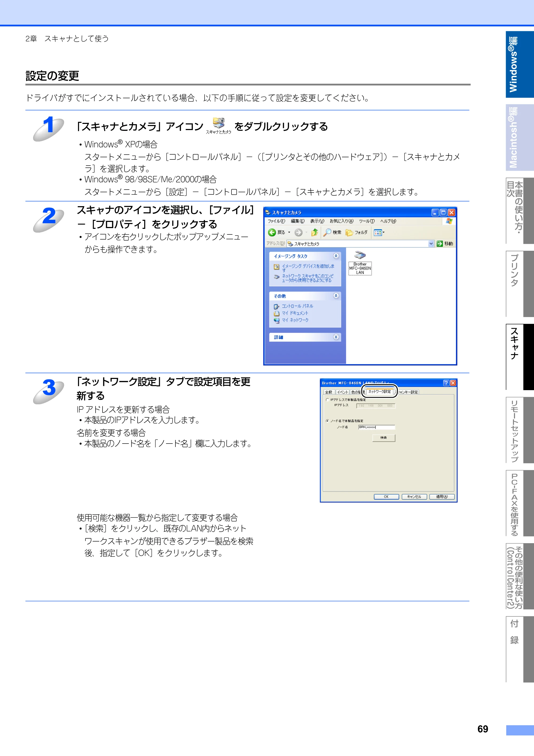Click the キャンセル button
Image resolution: width=534 pixels, height=756 pixels.
414,496
